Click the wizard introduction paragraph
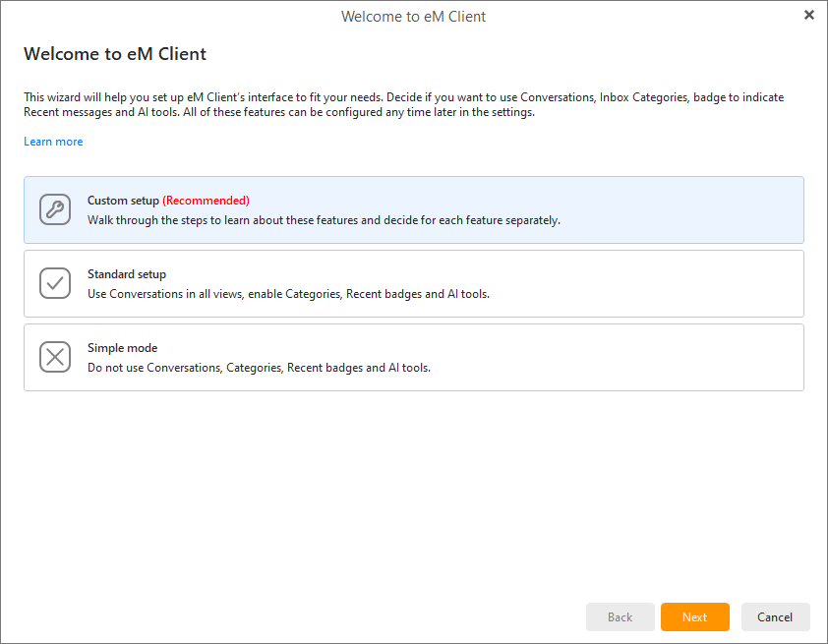Screen dimensions: 828x644 [x=403, y=105]
